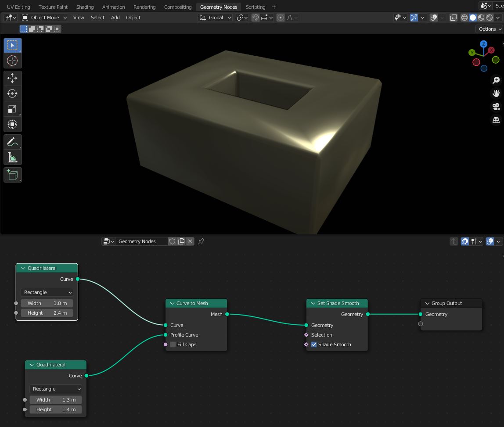Enable the Fill Caps checkbox
This screenshot has width=504, height=427.
click(173, 344)
